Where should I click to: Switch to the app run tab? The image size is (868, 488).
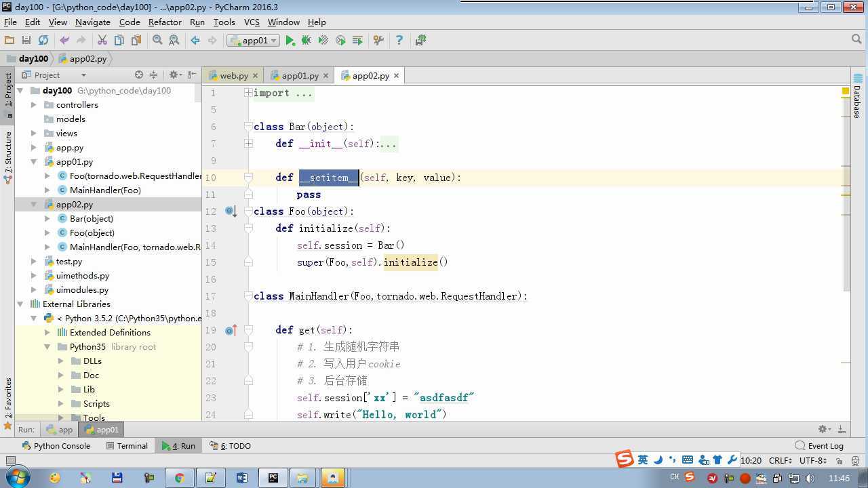point(60,430)
